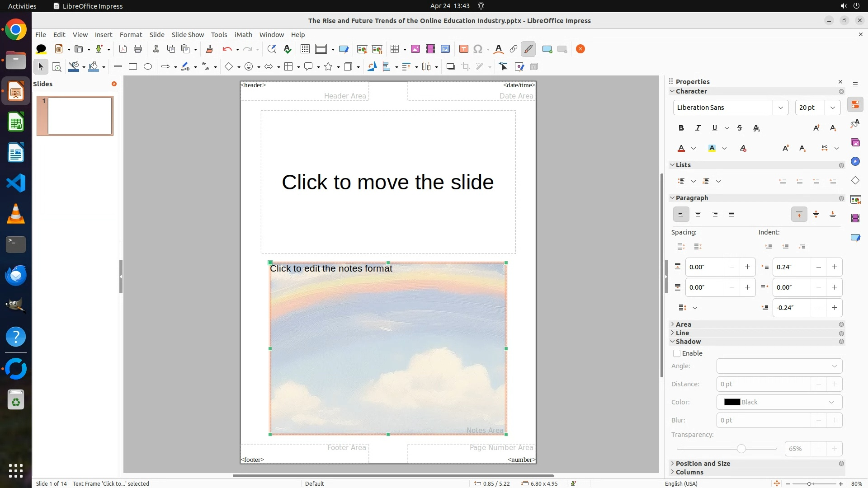Open the shadow Color Black dropdown

[x=779, y=402]
